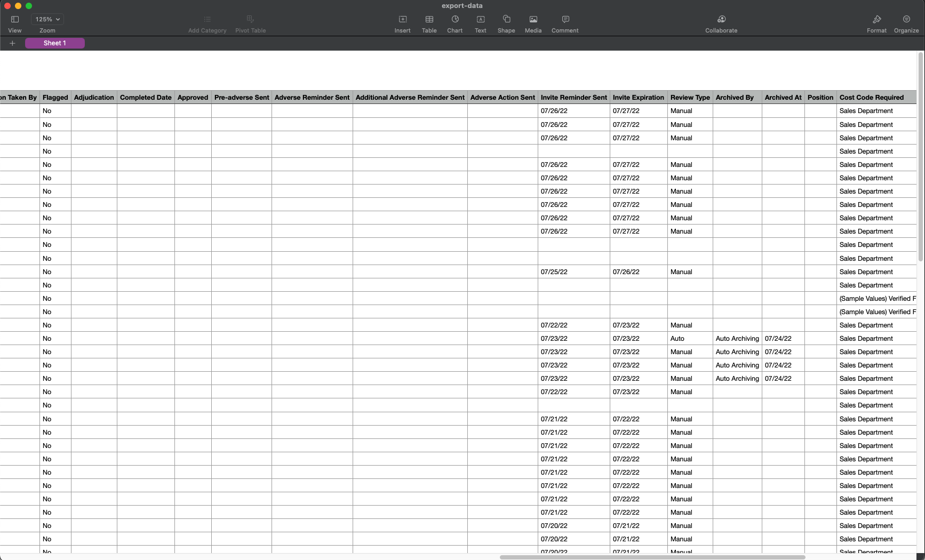Click the Auto review type cell
925x560 pixels.
pyautogui.click(x=690, y=339)
